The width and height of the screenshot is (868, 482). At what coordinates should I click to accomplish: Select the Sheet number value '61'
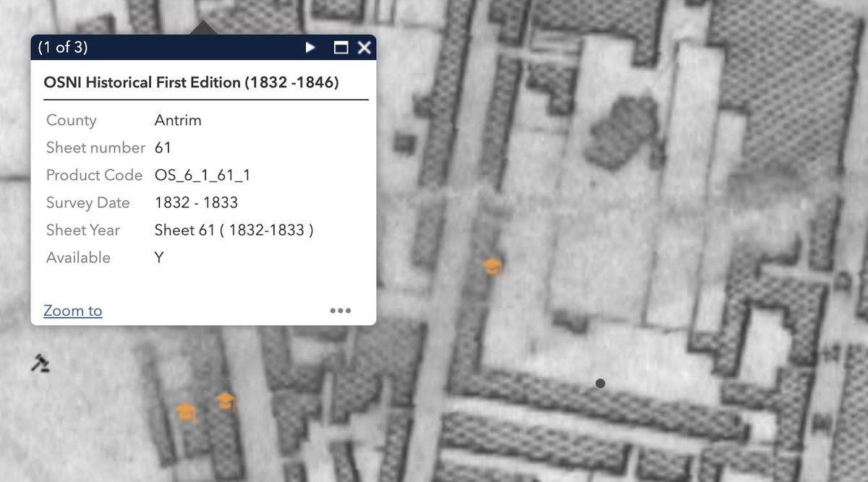[163, 147]
